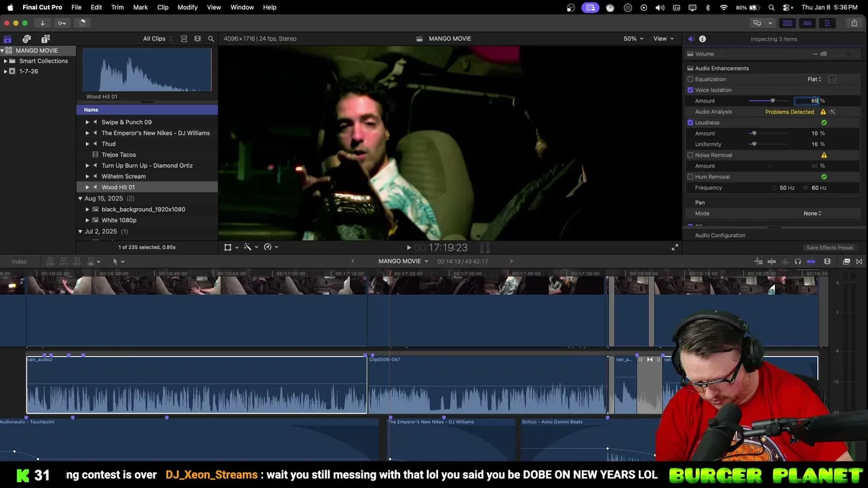Open the All Clips filter dropdown
Screen dimensions: 868x488
click(157, 39)
